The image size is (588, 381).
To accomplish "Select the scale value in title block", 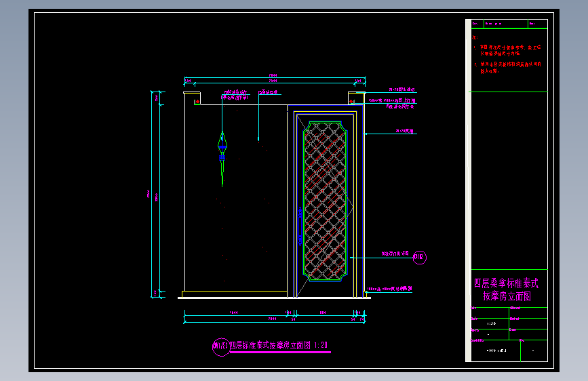I will coord(491,323).
